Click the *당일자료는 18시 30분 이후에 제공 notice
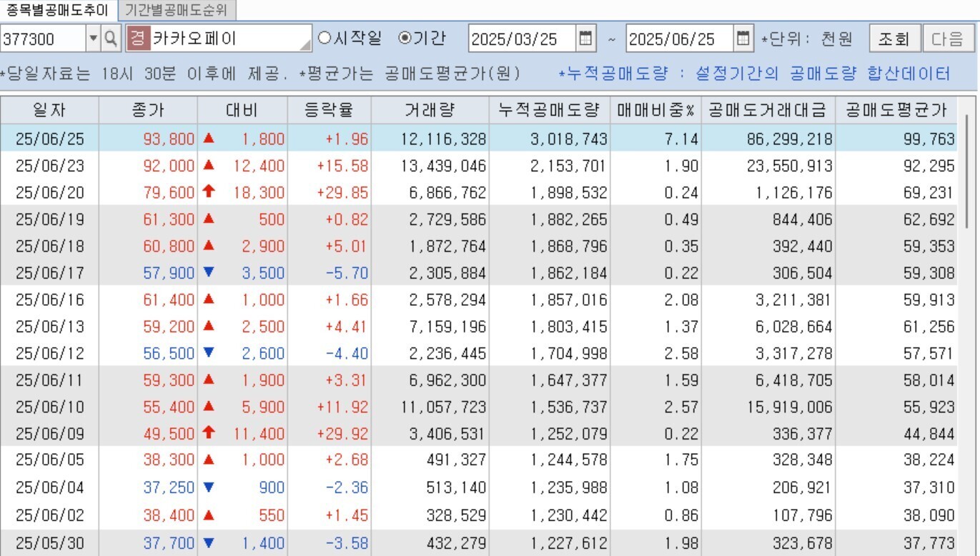The height and width of the screenshot is (556, 980). pyautogui.click(x=144, y=74)
